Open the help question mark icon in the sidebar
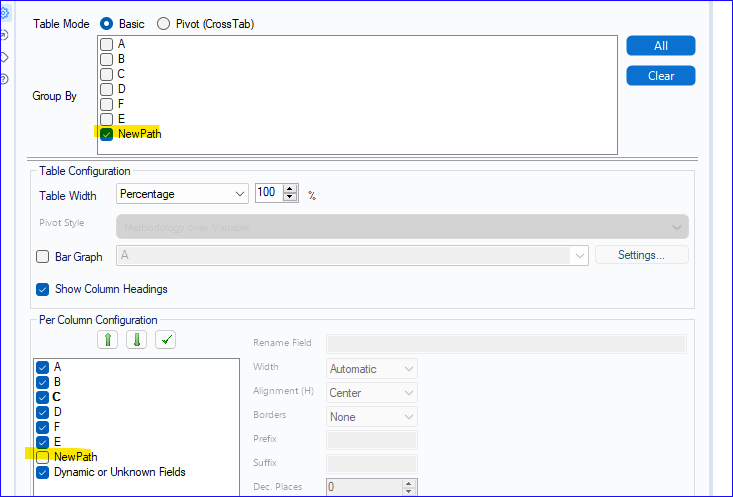The image size is (733, 497). (4, 79)
